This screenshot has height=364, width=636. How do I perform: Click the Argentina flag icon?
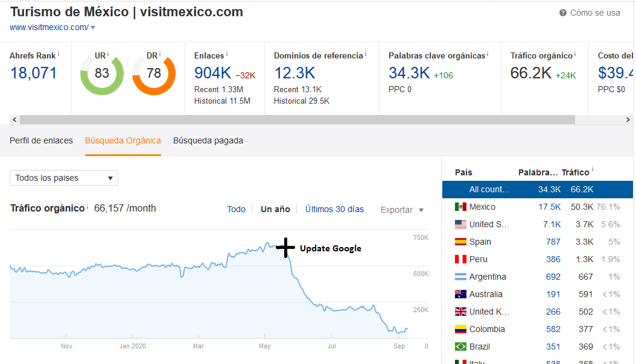click(x=460, y=277)
